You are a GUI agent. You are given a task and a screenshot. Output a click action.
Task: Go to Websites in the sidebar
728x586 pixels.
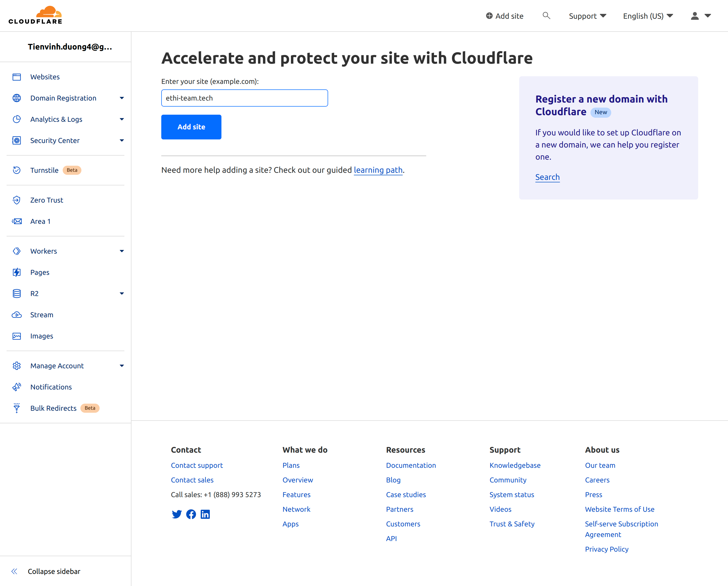click(x=45, y=77)
